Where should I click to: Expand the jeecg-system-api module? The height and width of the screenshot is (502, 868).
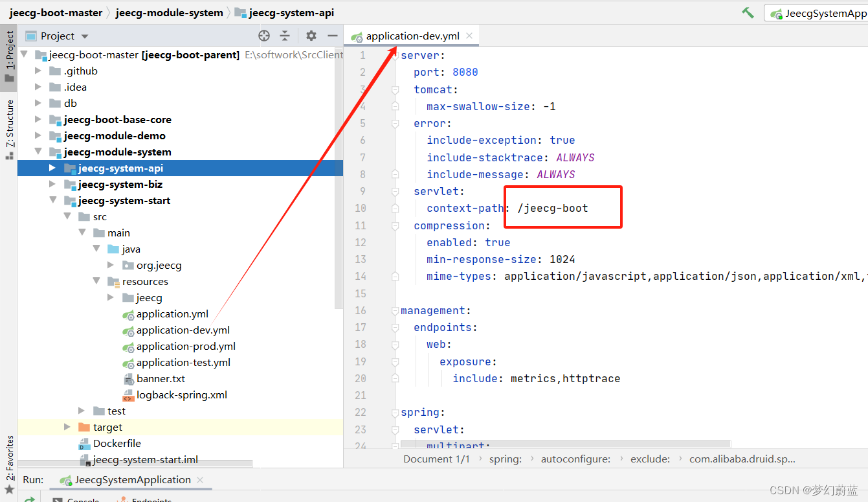pos(52,168)
